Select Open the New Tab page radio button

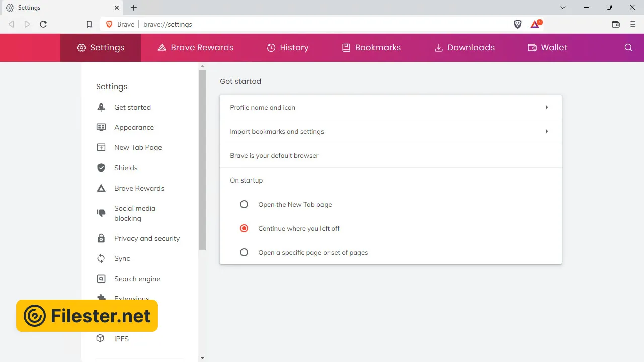coord(244,204)
